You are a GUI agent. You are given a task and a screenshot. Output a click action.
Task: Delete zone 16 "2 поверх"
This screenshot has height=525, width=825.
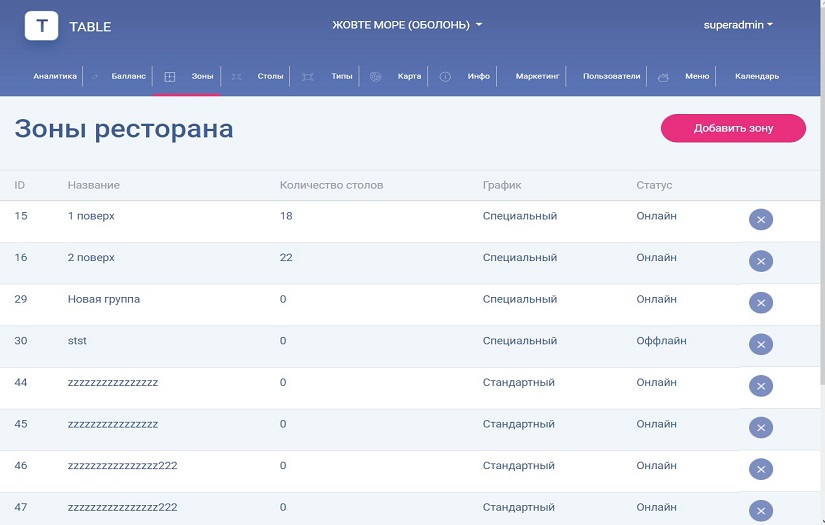coord(761,261)
